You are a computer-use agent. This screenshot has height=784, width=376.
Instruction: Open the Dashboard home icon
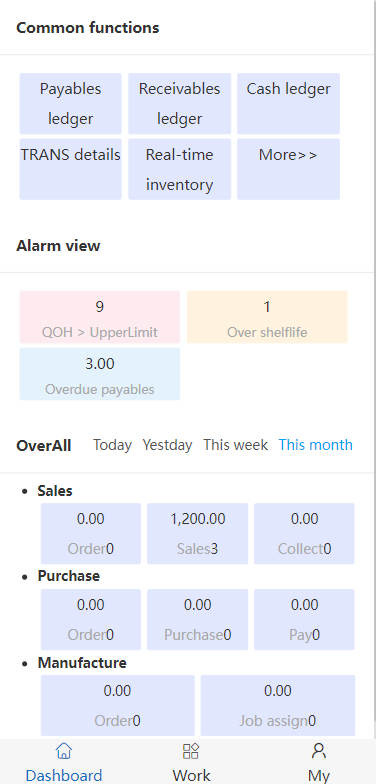coord(64,750)
